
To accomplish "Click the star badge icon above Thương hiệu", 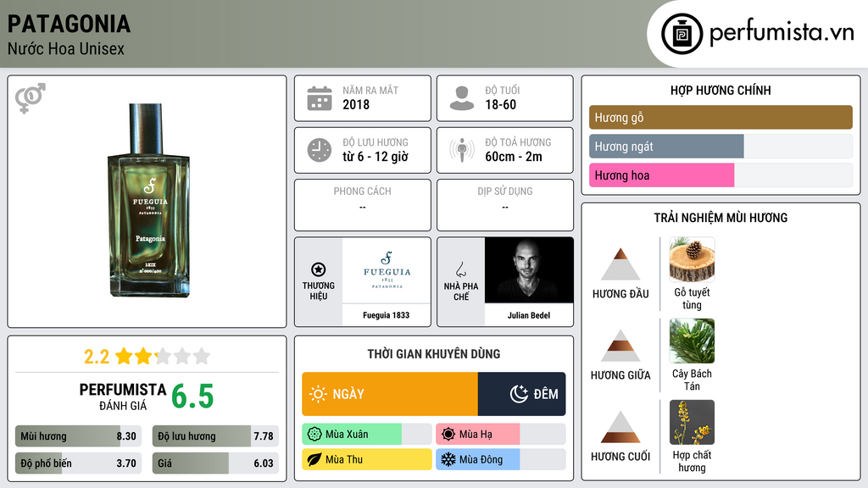I will pyautogui.click(x=319, y=269).
